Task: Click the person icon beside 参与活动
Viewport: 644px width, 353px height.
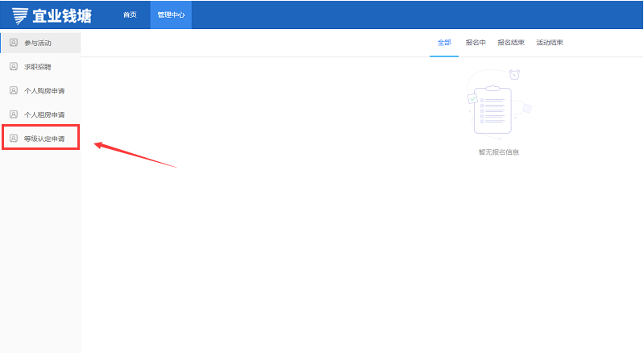Action: [13, 42]
